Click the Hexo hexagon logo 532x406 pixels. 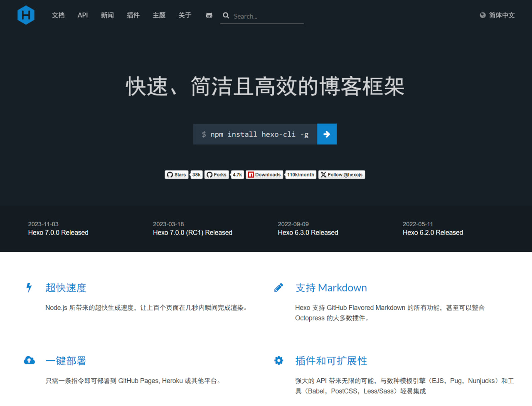(x=26, y=15)
